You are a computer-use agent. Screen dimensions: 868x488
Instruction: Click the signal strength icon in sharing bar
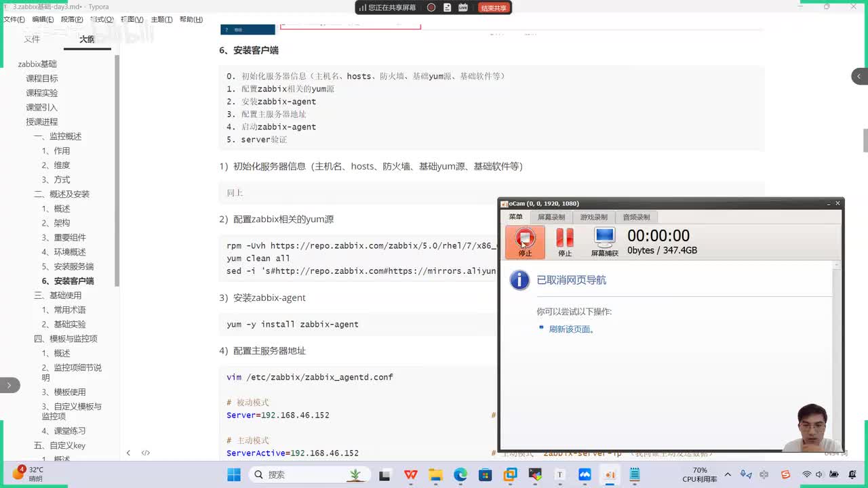coord(363,7)
